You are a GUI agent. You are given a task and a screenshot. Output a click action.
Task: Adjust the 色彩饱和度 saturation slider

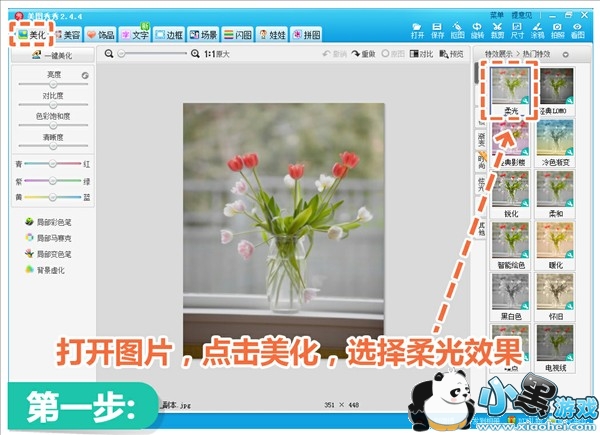[53, 125]
